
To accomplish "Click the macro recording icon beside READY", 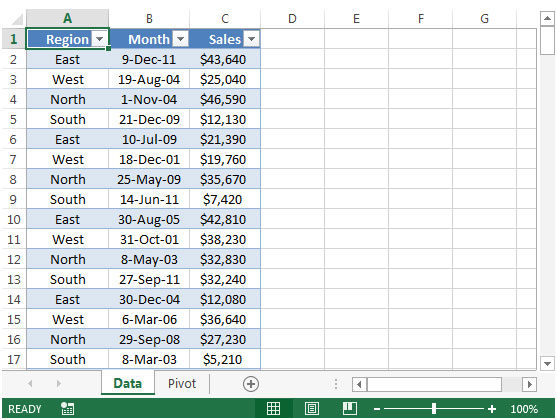I will [x=67, y=409].
